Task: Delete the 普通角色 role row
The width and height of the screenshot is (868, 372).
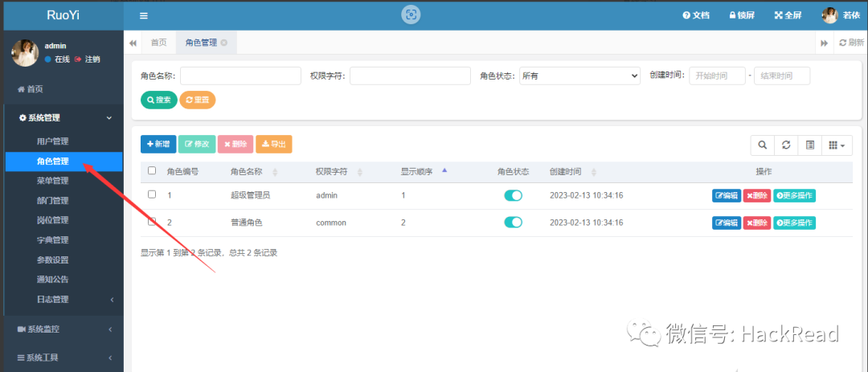Action: point(757,223)
